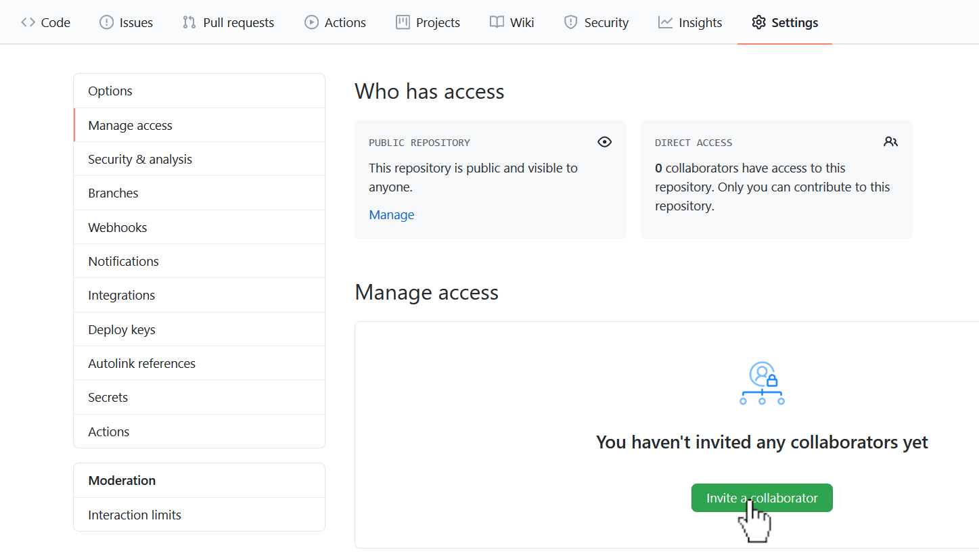Switch to Pull requests tab
The height and width of the screenshot is (560, 979).
point(229,22)
